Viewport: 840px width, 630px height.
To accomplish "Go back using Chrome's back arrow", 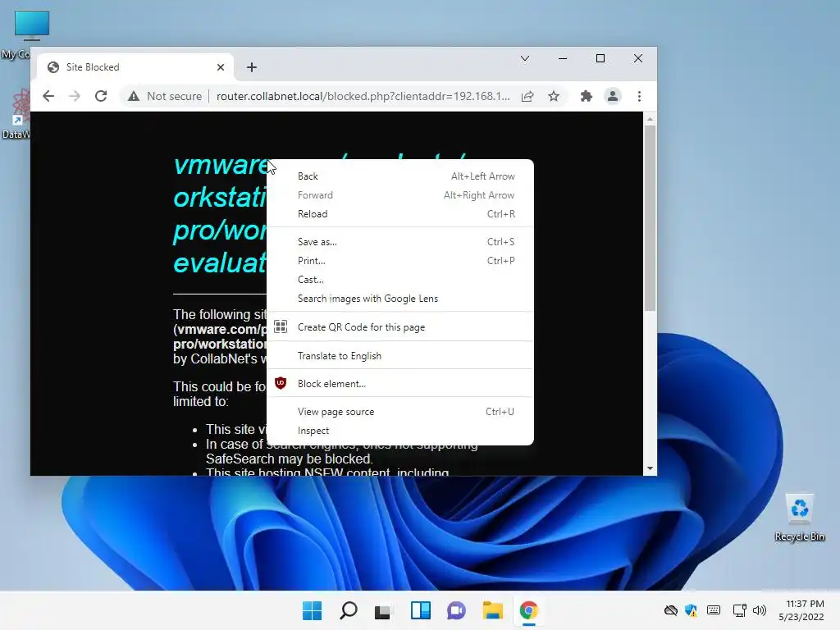I will tap(48, 97).
